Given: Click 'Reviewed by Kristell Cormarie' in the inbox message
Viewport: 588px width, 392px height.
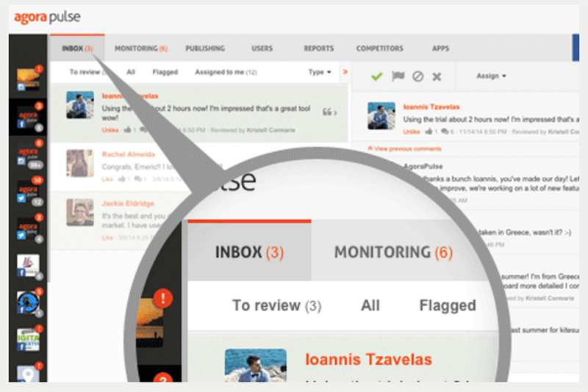Looking at the screenshot, I should 253,130.
